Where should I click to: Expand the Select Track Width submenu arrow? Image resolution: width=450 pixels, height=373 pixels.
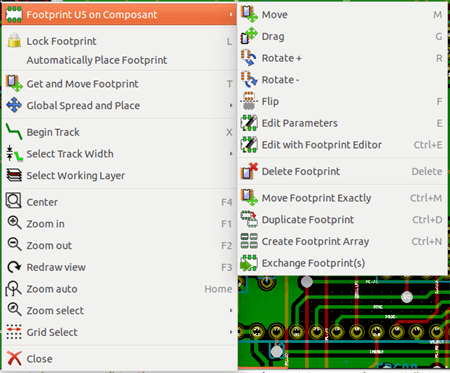click(x=231, y=154)
